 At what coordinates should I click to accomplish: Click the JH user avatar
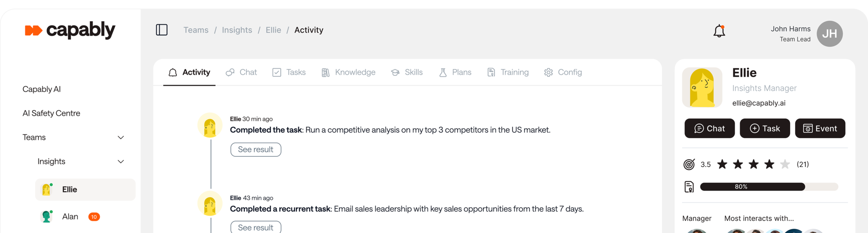click(x=830, y=34)
